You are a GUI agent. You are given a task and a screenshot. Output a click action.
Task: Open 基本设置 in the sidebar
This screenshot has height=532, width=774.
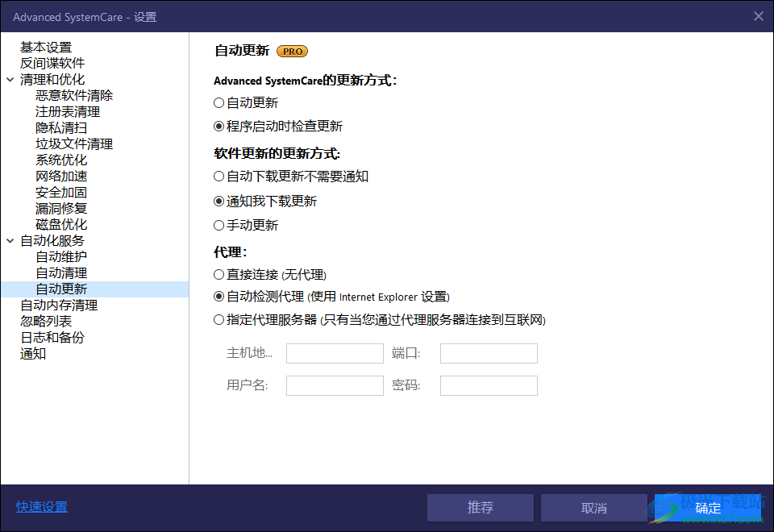coord(46,48)
